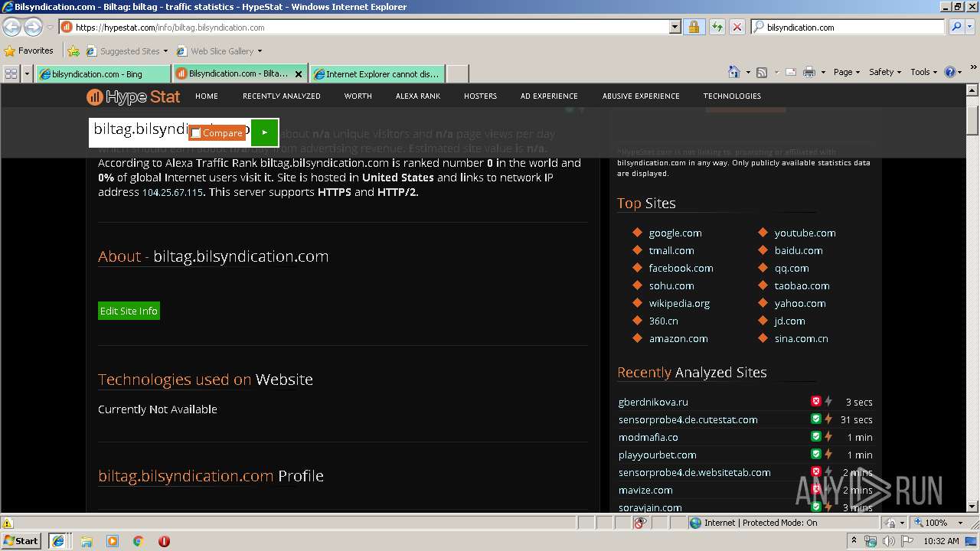The image size is (980, 551).
Task: Open Google Chrome from the taskbar
Action: pos(139,540)
